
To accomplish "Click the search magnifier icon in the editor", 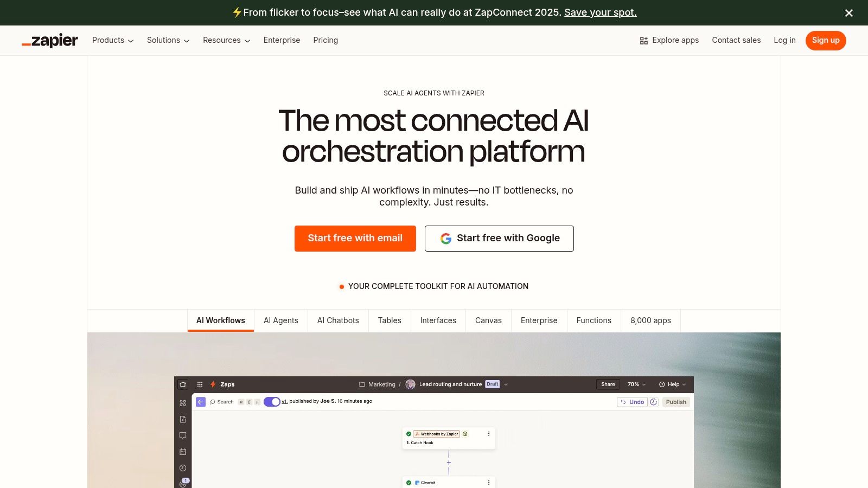I will (x=213, y=402).
